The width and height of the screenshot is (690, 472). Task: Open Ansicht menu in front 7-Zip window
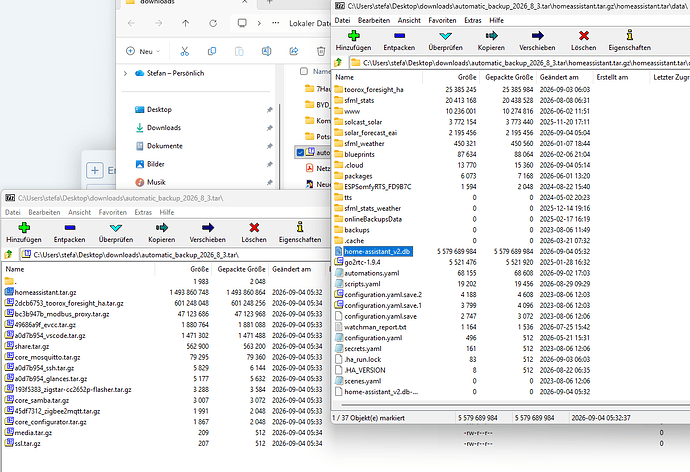coord(409,20)
